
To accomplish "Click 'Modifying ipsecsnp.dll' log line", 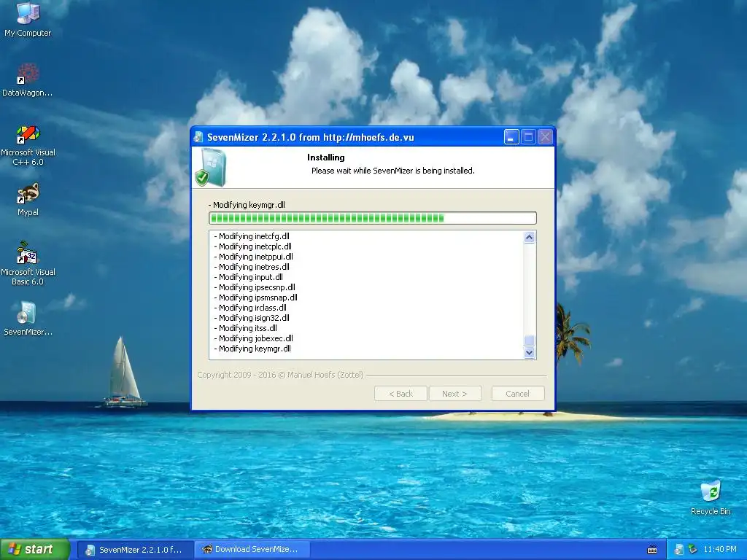I will click(x=255, y=287).
